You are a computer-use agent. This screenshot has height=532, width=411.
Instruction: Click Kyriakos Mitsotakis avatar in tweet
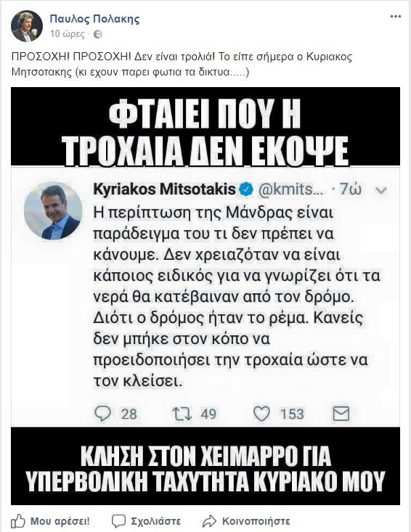coord(53,210)
